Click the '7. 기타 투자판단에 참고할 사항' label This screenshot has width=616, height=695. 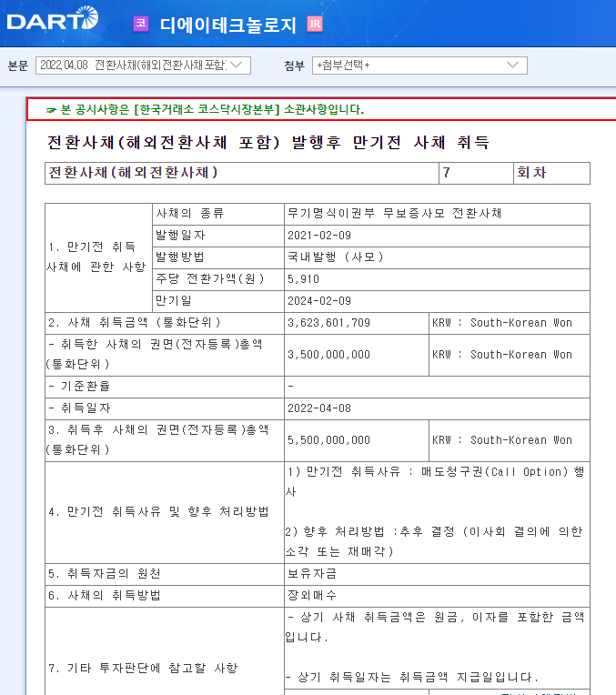tap(143, 668)
